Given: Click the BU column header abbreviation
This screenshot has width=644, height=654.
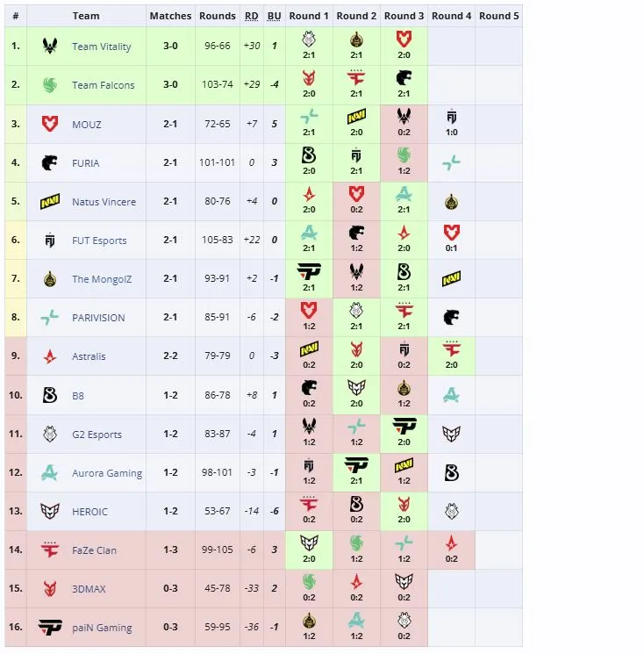Looking at the screenshot, I should [274, 16].
